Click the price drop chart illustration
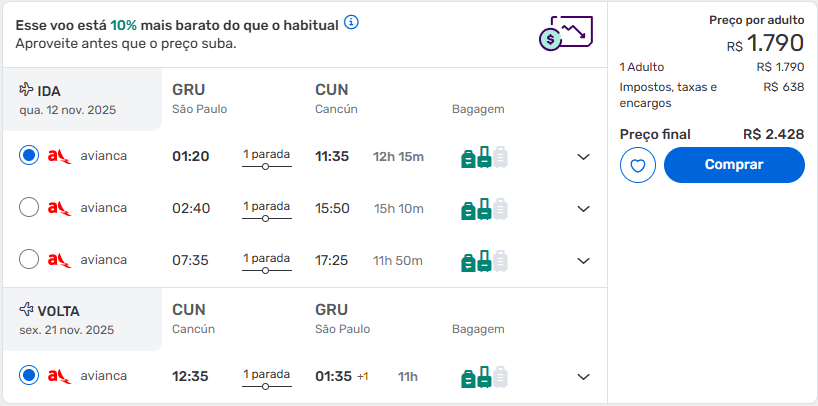This screenshot has width=818, height=406. click(566, 33)
